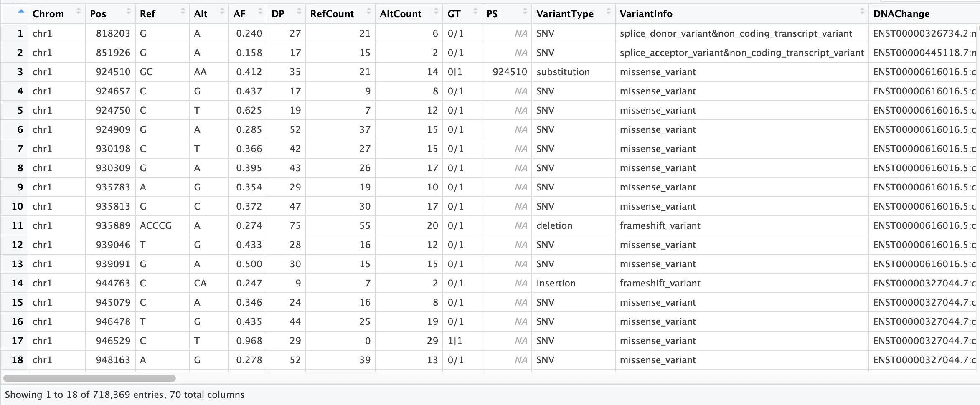Sort the PS column with its arrows

[x=525, y=12]
